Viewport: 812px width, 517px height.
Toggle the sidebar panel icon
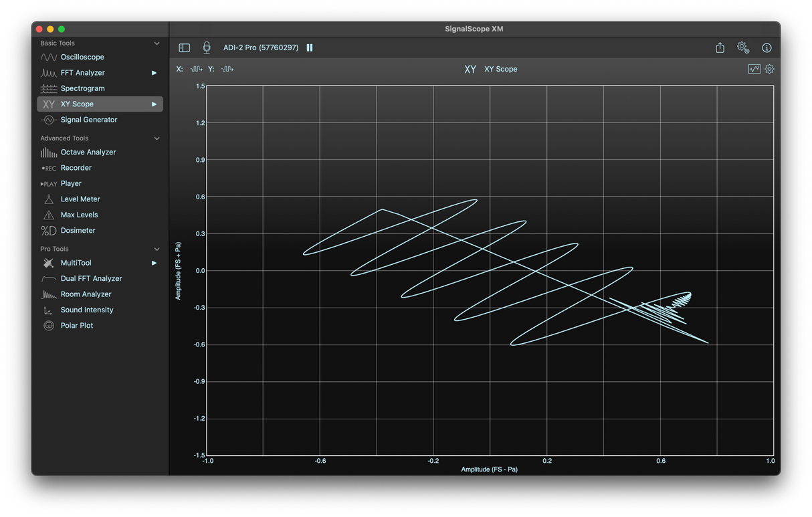(x=184, y=47)
